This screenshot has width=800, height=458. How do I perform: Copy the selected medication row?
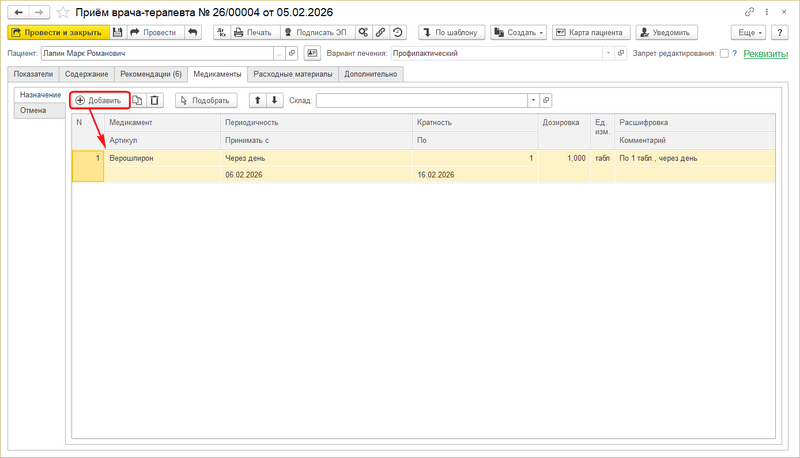pos(137,100)
